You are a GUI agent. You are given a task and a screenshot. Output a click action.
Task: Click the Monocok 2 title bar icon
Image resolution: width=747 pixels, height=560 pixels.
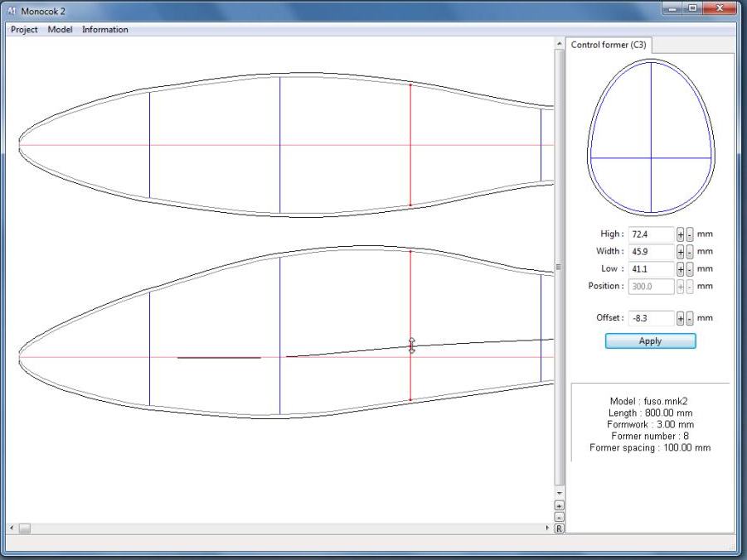[x=12, y=11]
